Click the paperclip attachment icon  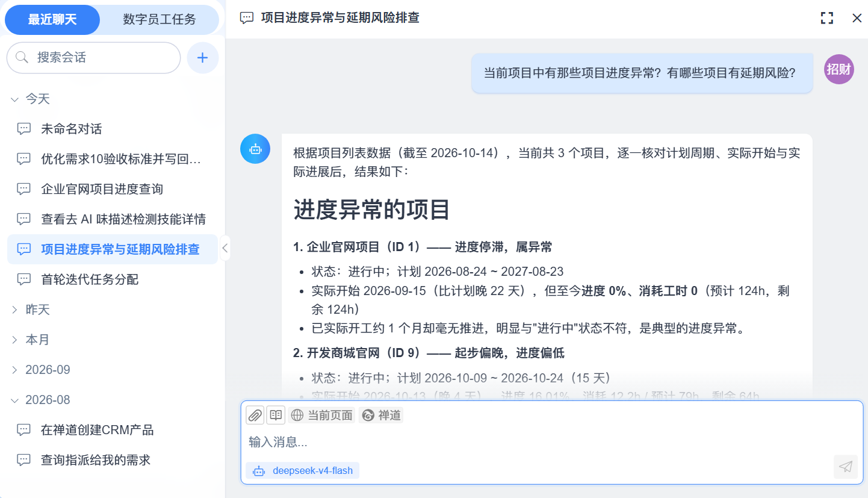coord(255,415)
